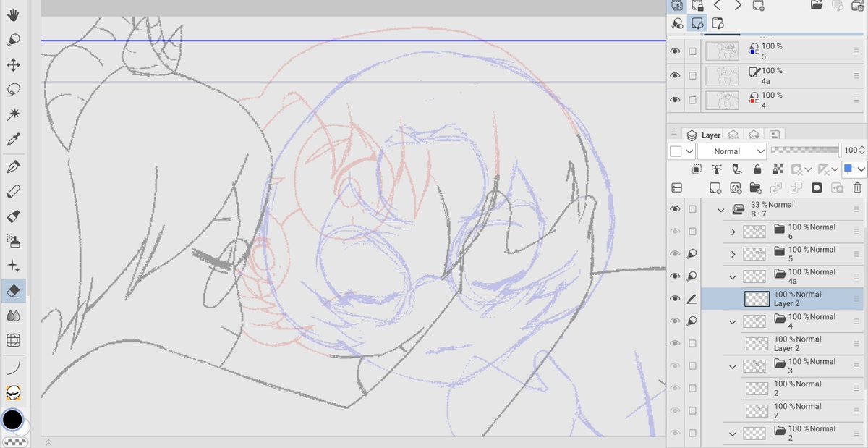868x448 pixels.
Task: Select the Eyedropper tool
Action: tap(13, 140)
